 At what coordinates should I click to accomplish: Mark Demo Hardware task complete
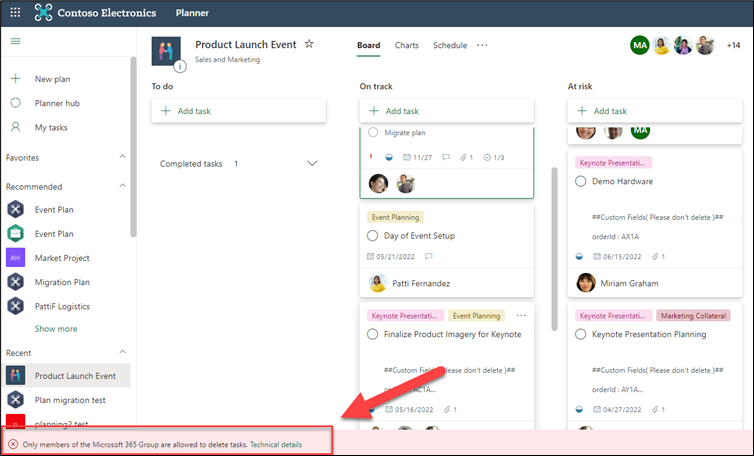(581, 181)
